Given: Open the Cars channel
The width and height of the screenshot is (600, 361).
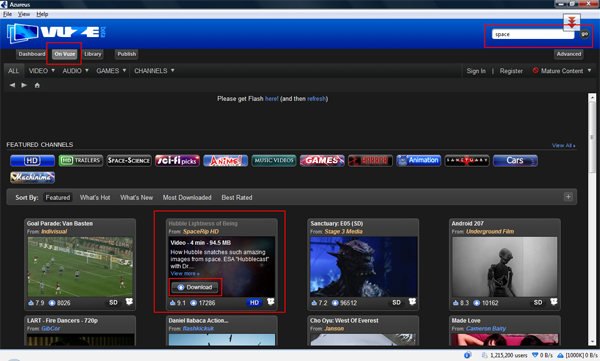Looking at the screenshot, I should 515,160.
